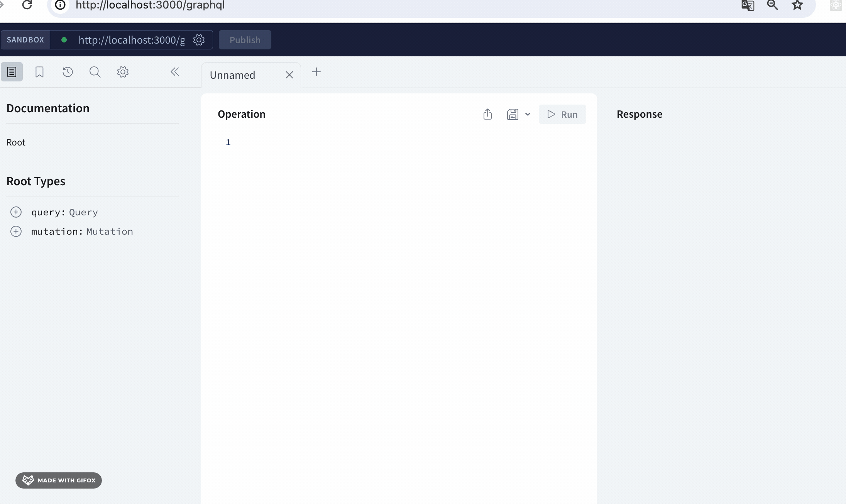Viewport: 846px width, 504px height.
Task: Click the share operation icon
Action: (487, 114)
